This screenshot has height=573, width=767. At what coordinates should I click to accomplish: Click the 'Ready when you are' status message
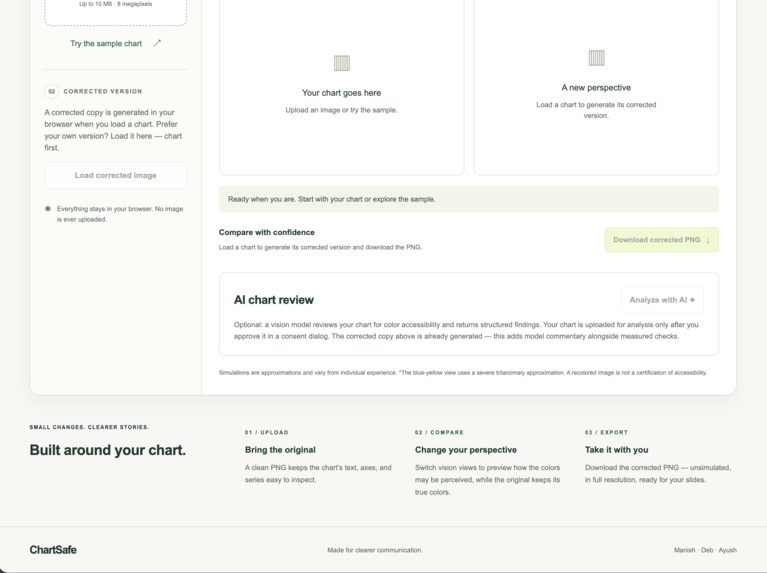point(469,199)
